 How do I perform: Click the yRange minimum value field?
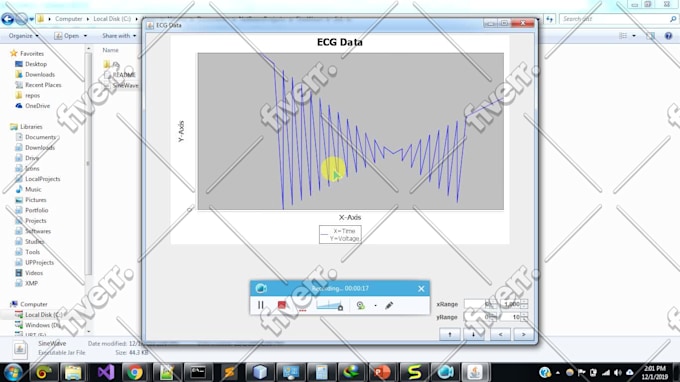click(477, 317)
